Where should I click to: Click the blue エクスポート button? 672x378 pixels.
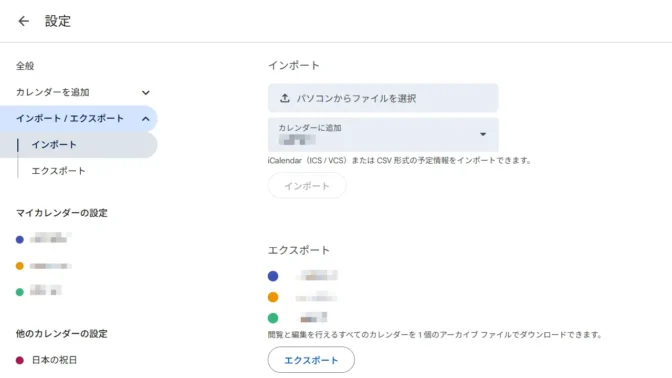(311, 360)
